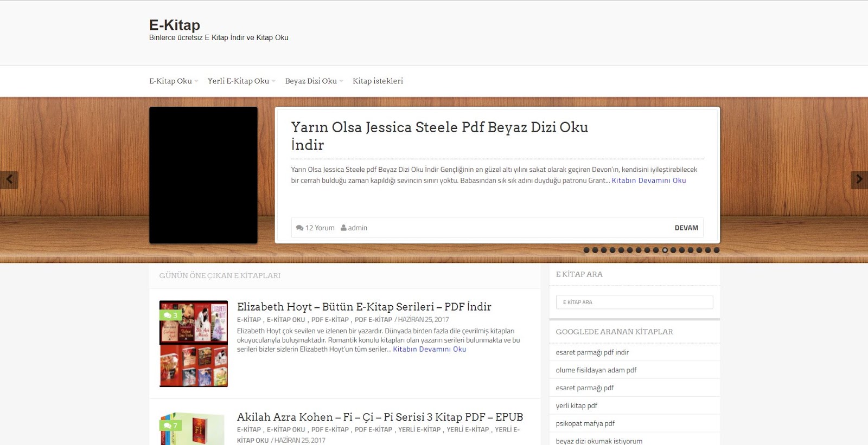
Task: Open the 'psikopat mafya pdf' sidebar link
Action: (585, 424)
